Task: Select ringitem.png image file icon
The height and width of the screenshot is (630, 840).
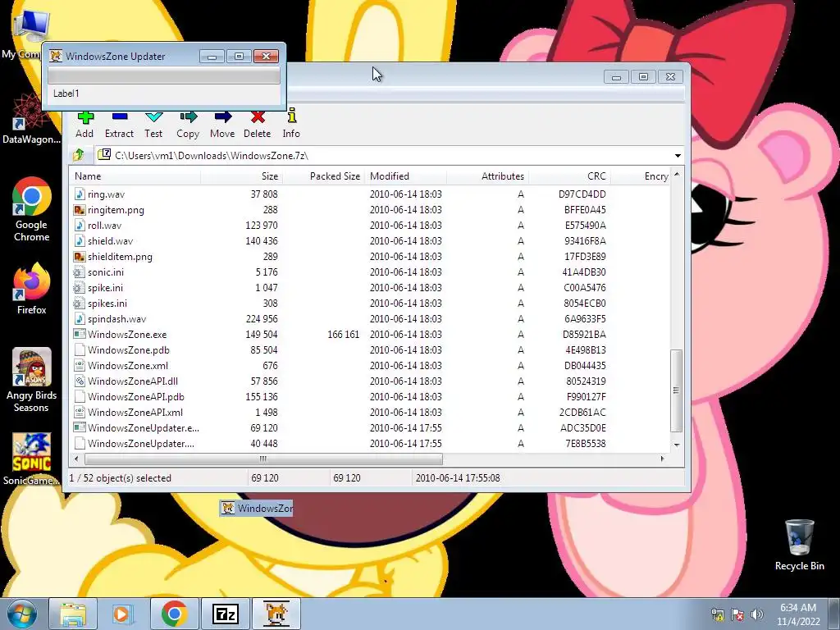Action: pyautogui.click(x=80, y=210)
